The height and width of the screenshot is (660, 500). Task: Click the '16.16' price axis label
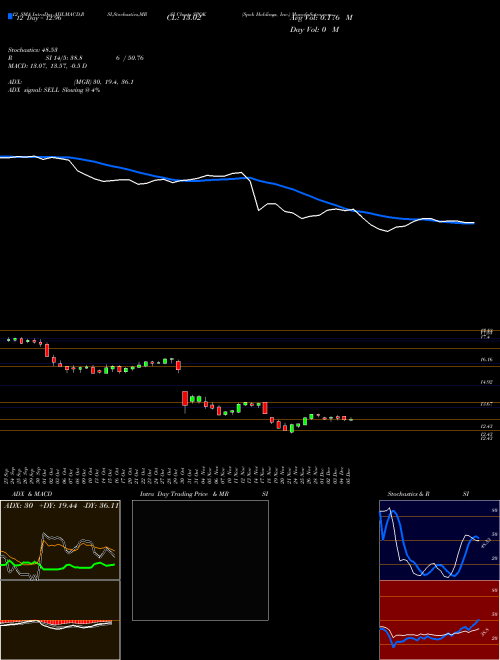tap(487, 360)
